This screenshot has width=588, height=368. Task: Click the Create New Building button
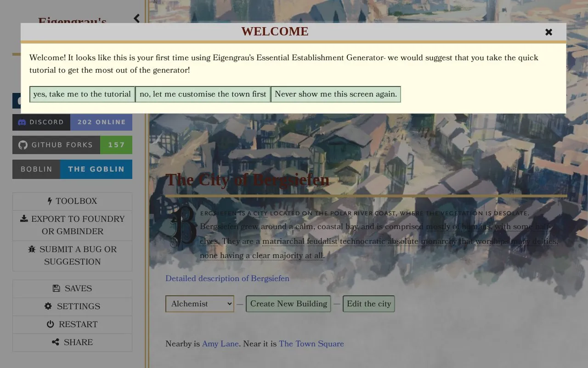[288, 304]
